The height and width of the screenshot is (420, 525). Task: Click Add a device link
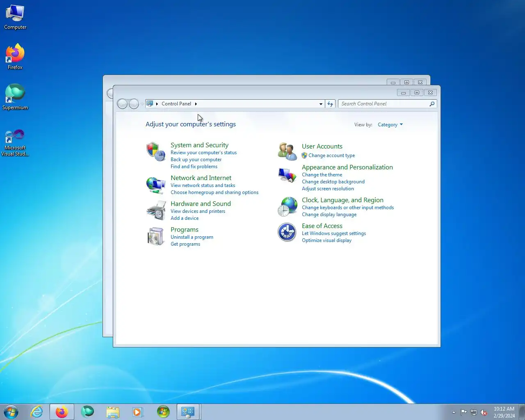[185, 218]
